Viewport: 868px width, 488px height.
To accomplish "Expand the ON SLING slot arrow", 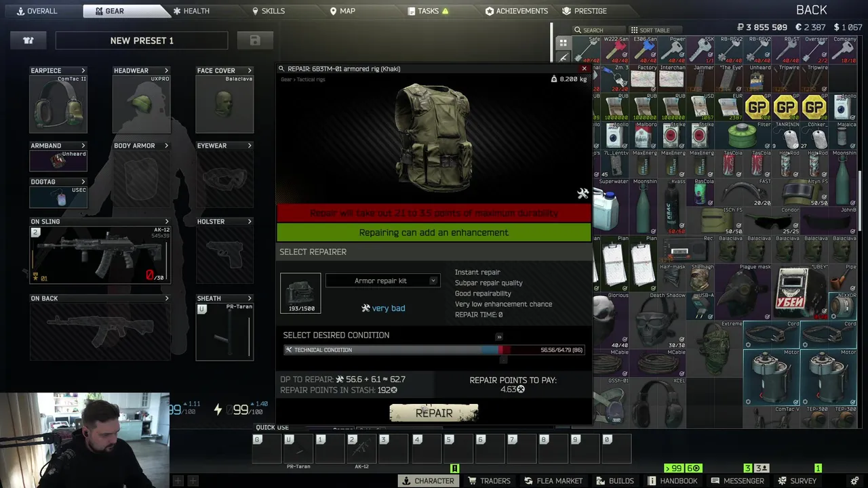I will tap(166, 222).
